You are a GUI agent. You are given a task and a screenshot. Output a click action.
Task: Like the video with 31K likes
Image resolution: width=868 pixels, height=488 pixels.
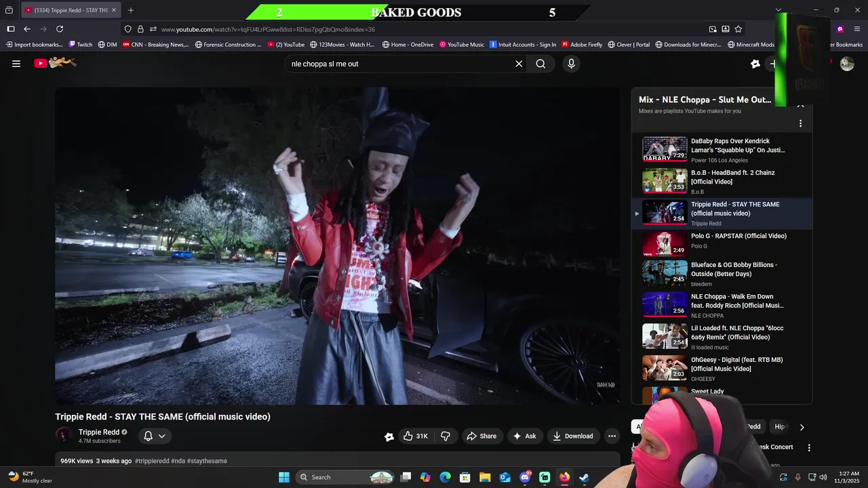[415, 436]
